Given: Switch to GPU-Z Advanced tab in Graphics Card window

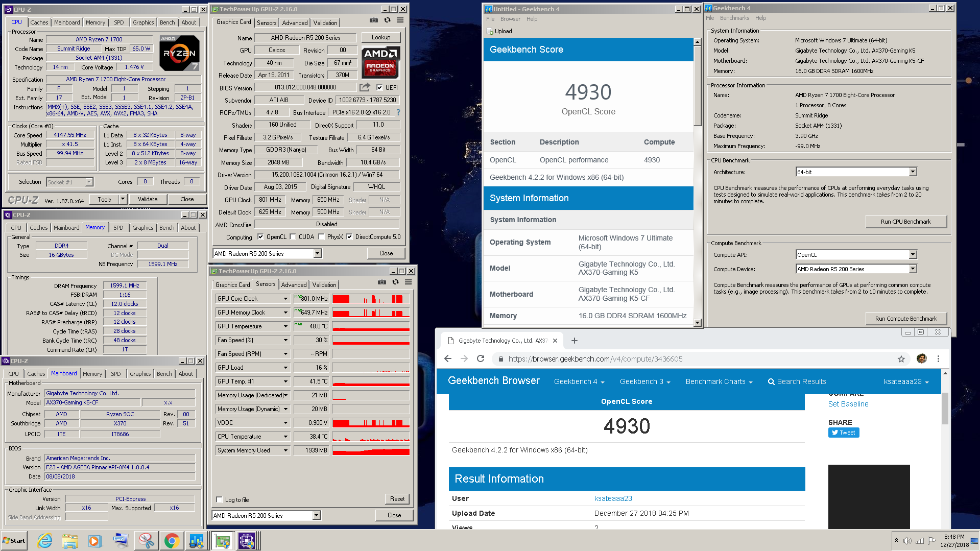Looking at the screenshot, I should point(295,23).
